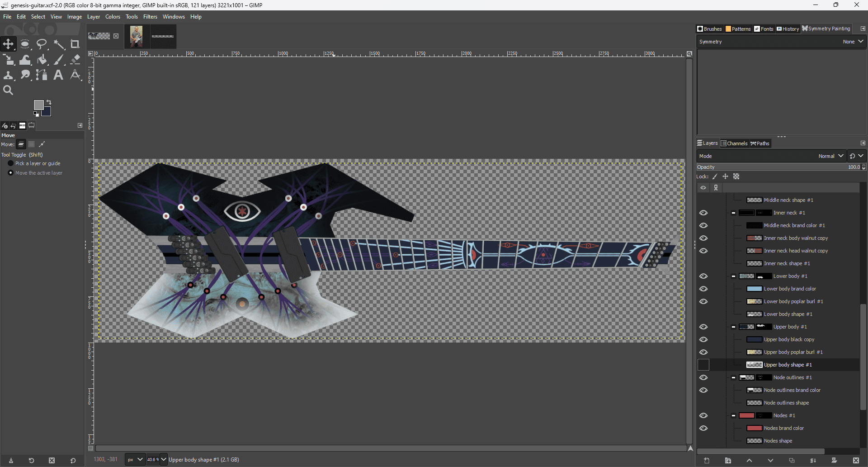Open the Symmetry type dropdown showing None
This screenshot has height=467, width=868.
[853, 41]
